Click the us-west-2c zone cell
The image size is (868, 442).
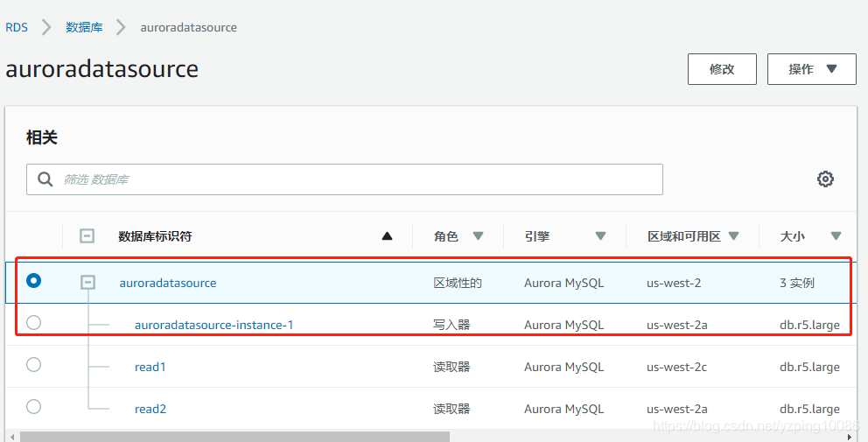676,368
